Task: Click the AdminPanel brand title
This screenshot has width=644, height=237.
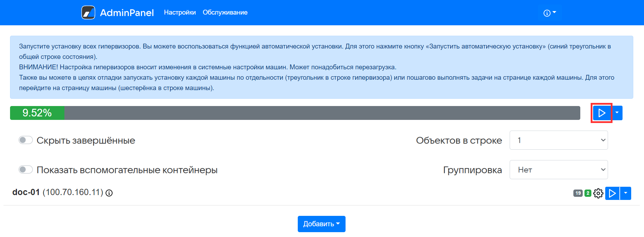Action: 127,13
